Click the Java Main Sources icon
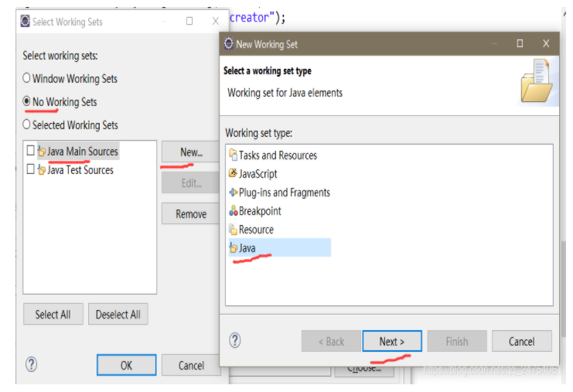 42,151
